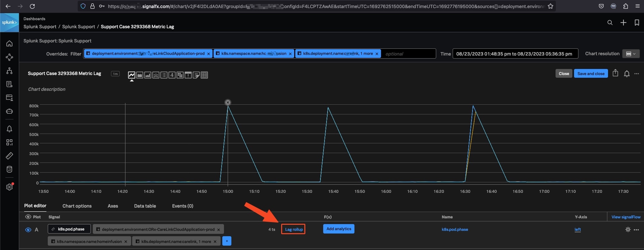Open Settings gear in the sidebar
644x250 pixels.
click(9, 187)
